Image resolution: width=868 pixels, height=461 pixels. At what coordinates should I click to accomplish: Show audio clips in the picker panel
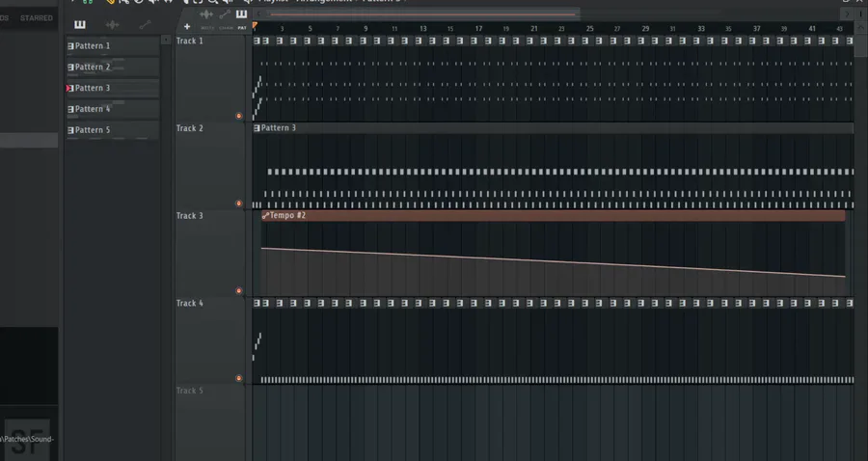(113, 24)
